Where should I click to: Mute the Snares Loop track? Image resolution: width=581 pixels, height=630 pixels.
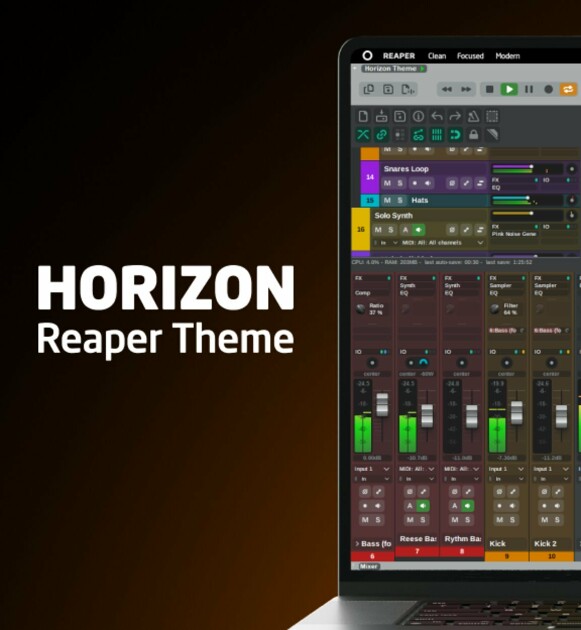(387, 183)
